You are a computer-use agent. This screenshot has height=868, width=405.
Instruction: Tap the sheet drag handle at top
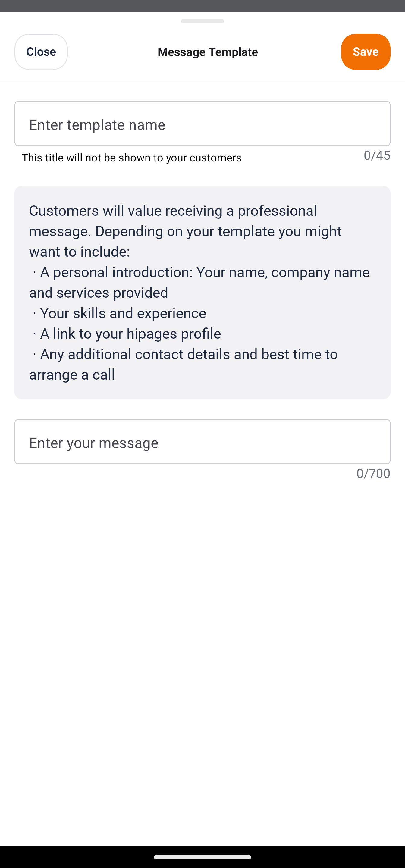pyautogui.click(x=202, y=21)
